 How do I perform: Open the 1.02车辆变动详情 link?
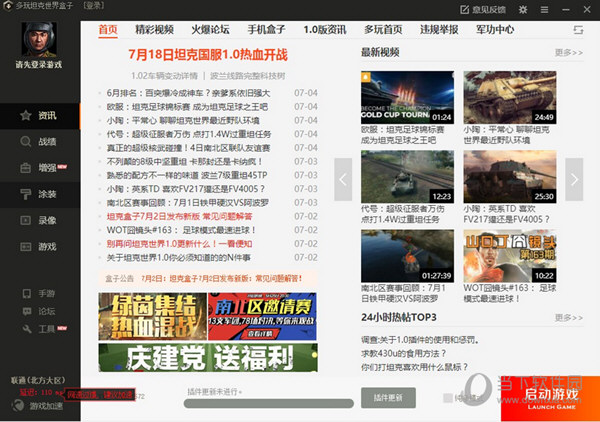point(164,76)
